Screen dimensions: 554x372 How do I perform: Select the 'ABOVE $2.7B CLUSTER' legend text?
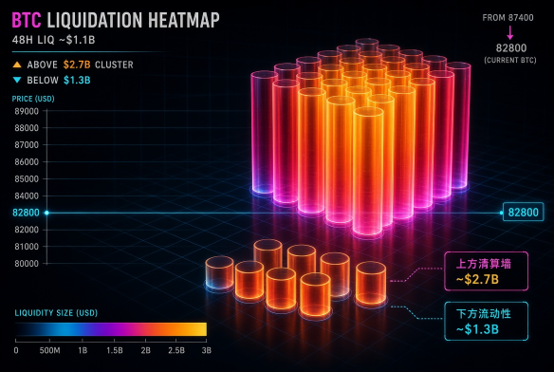tap(80, 65)
